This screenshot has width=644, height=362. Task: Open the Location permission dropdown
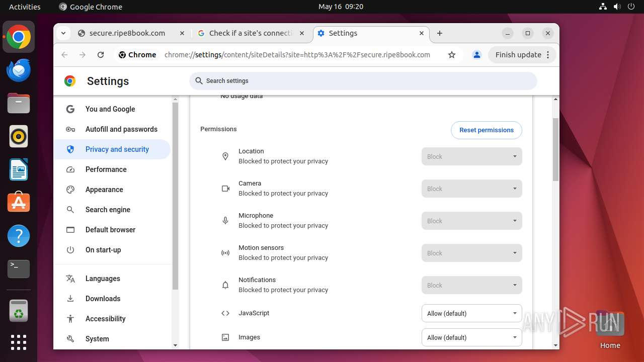pyautogui.click(x=472, y=156)
